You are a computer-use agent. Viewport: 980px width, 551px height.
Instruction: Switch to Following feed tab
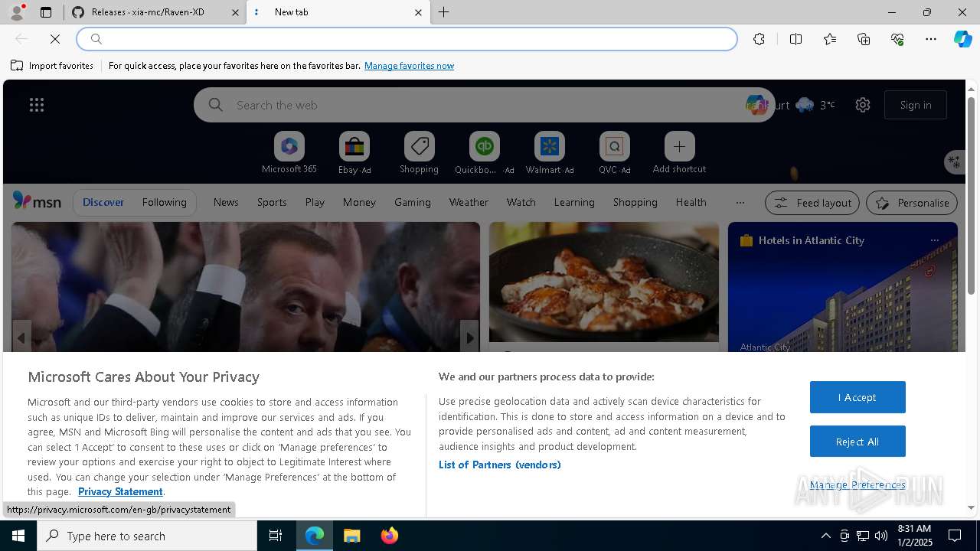164,202
